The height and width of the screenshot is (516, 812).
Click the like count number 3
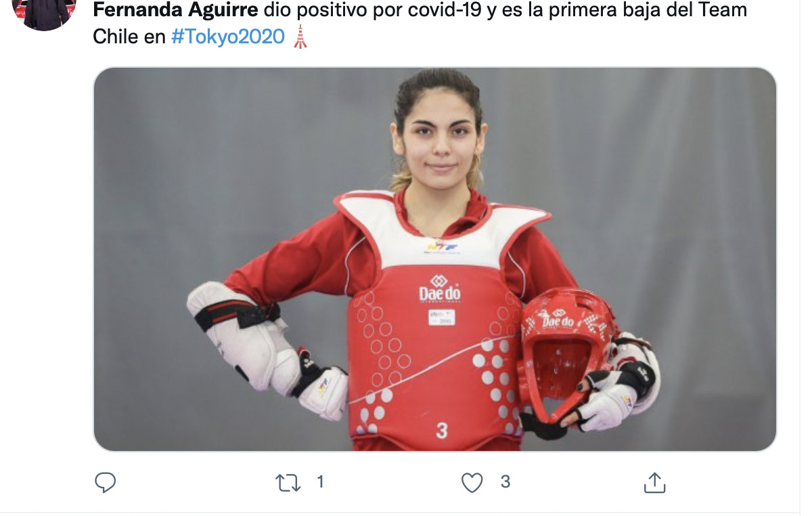pyautogui.click(x=505, y=482)
